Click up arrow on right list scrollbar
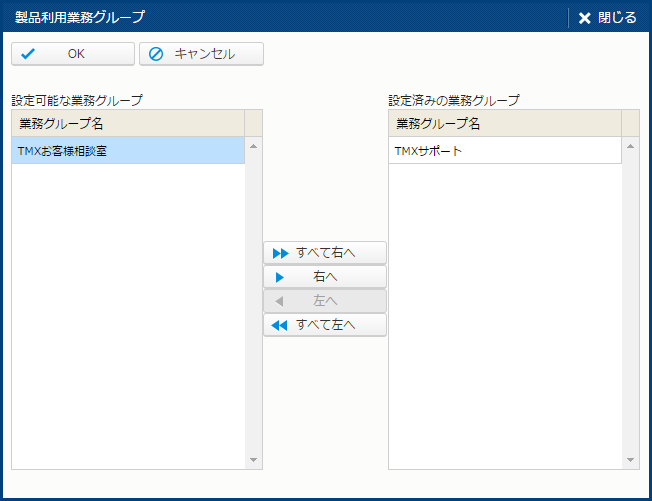The width and height of the screenshot is (652, 501). coord(630,147)
